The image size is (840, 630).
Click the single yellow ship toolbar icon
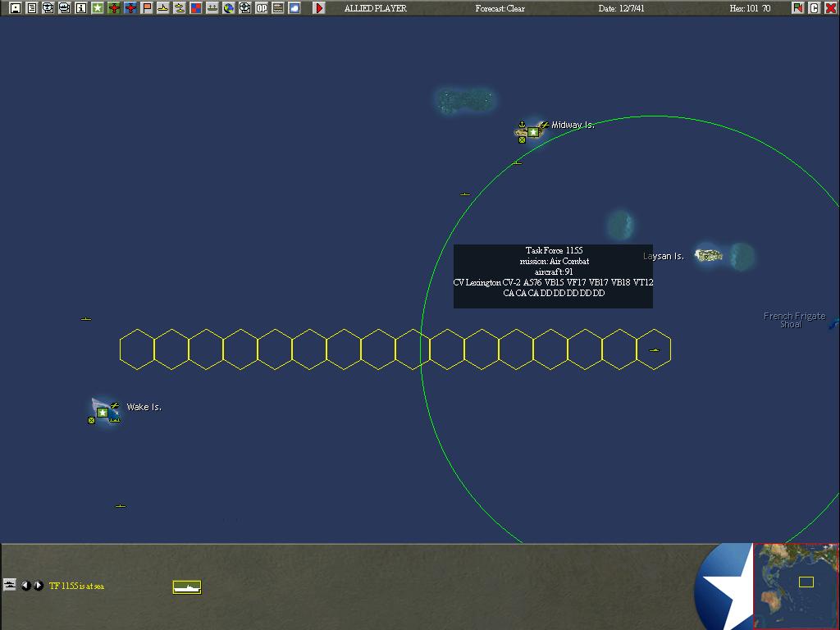click(x=163, y=8)
